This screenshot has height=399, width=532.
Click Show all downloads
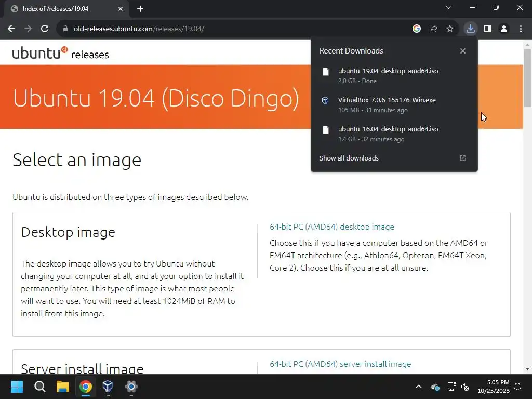pyautogui.click(x=349, y=158)
